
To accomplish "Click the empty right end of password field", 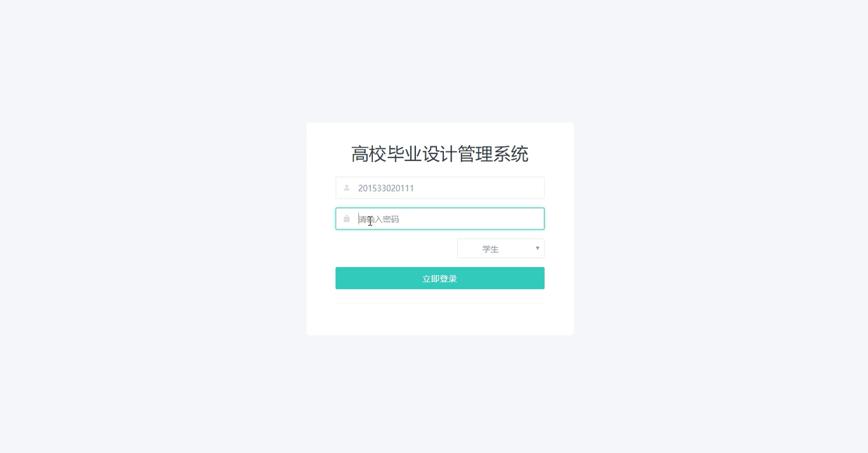I will point(512,219).
